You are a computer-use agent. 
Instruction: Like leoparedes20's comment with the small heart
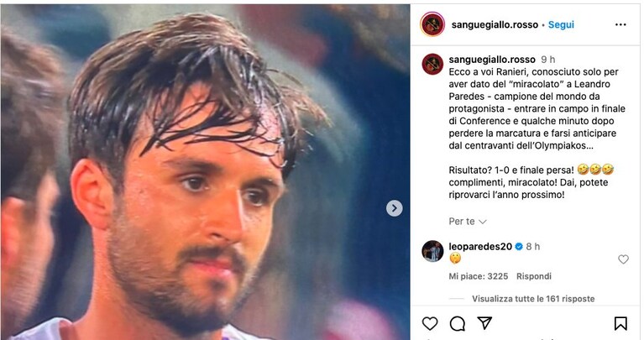623,259
